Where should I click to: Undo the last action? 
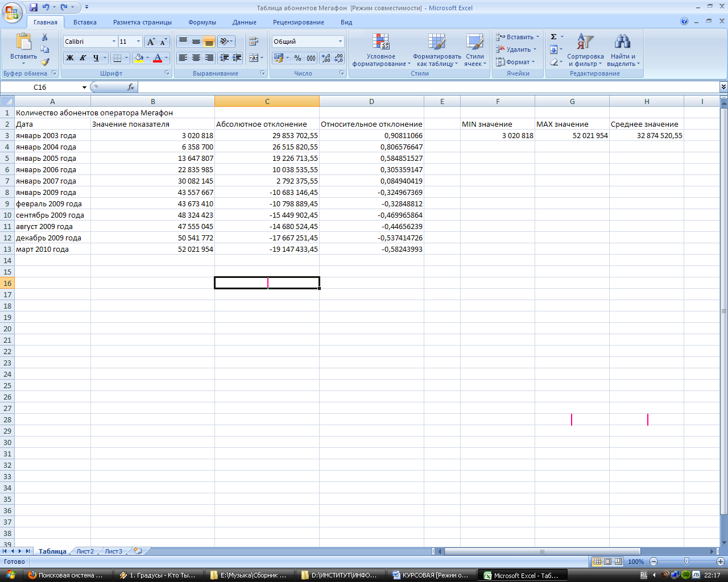(46, 7)
